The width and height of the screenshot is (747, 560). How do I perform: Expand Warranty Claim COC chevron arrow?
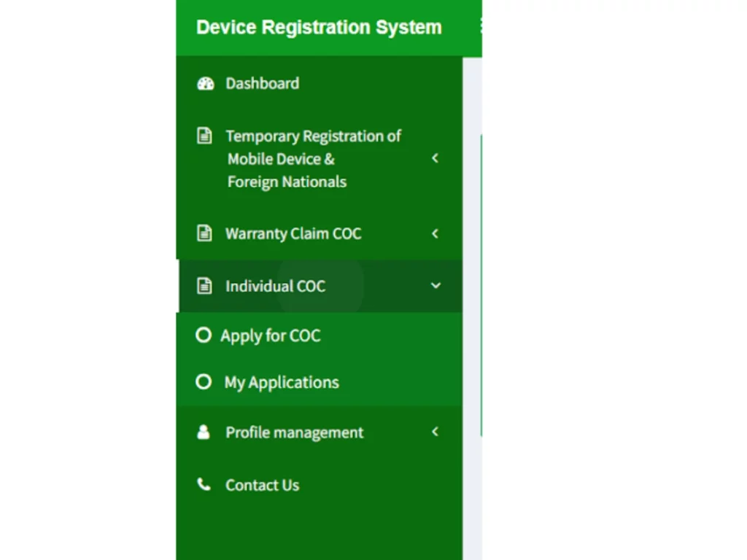[x=435, y=234]
